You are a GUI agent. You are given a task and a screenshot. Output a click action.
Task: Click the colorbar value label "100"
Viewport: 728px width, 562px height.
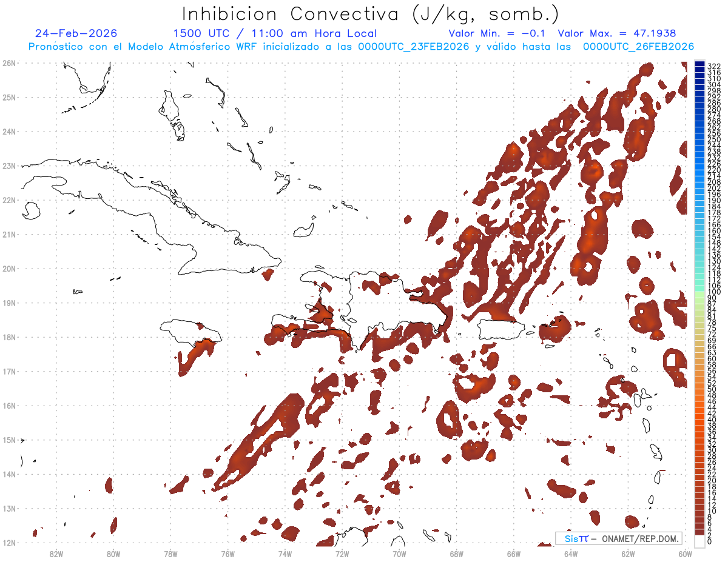[714, 292]
